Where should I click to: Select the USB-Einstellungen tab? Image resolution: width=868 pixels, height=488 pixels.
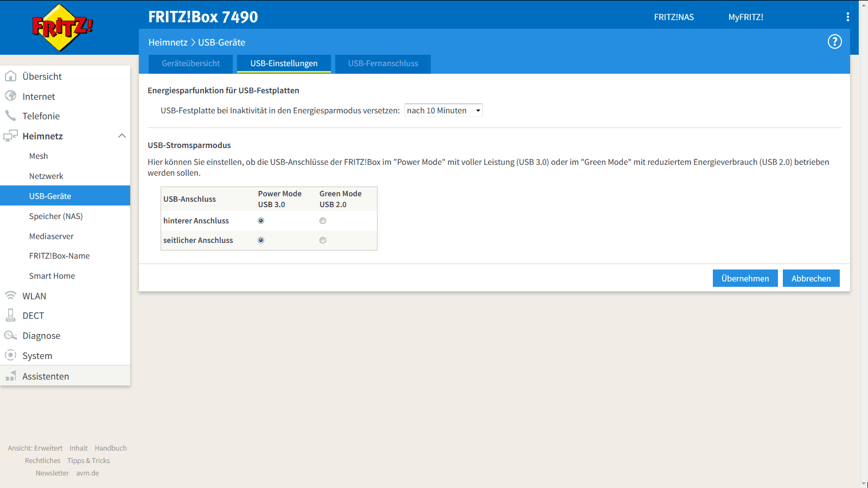point(284,63)
